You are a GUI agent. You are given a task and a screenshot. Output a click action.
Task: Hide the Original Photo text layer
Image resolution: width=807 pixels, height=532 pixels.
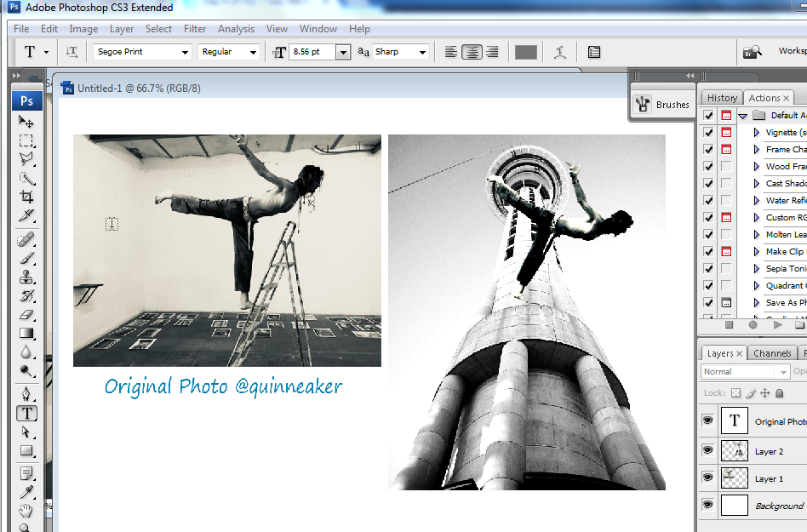click(x=707, y=420)
